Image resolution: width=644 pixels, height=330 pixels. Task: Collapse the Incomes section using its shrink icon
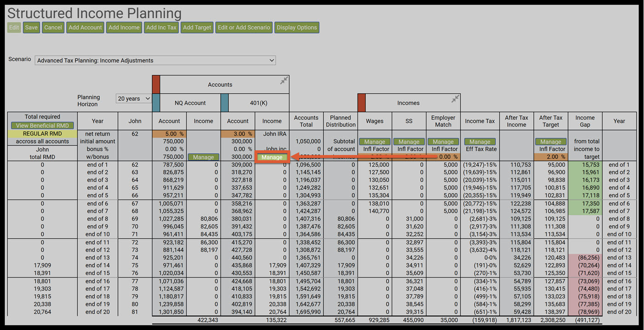(x=455, y=99)
